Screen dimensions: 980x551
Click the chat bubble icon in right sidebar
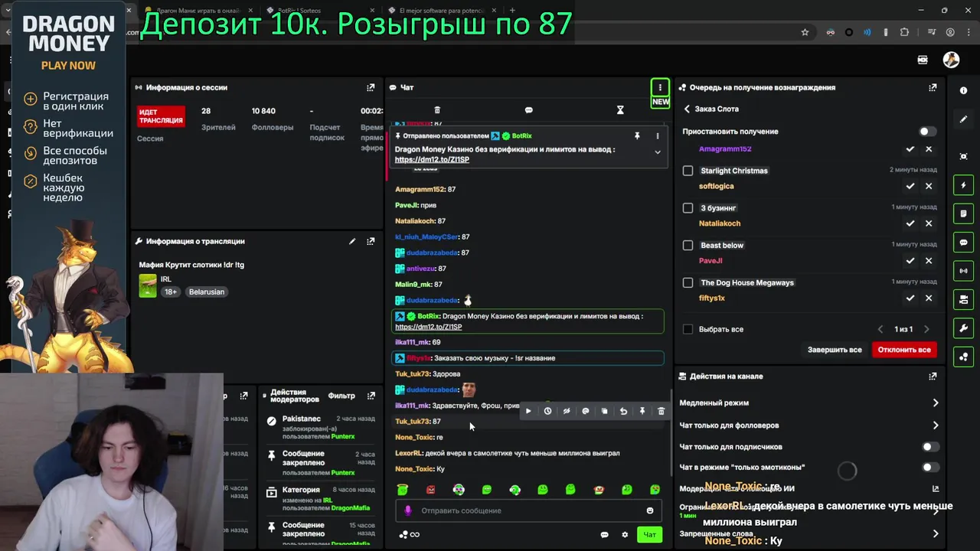963,243
